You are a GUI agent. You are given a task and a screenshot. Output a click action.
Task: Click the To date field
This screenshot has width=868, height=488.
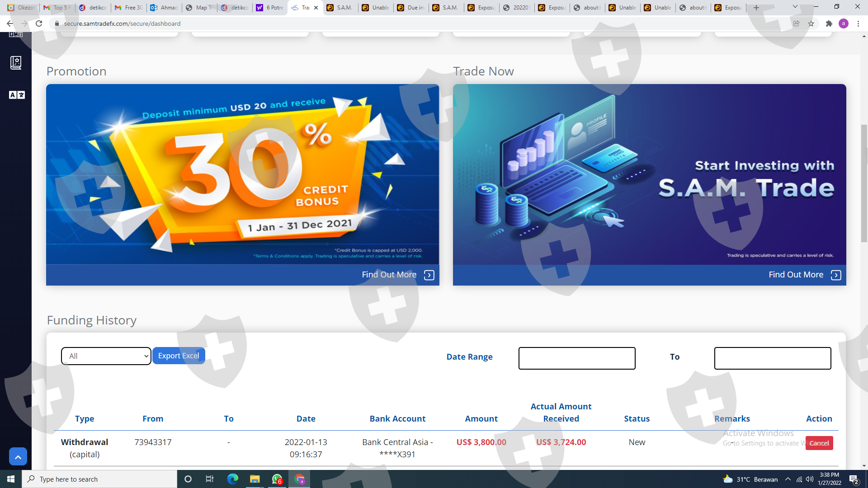point(772,358)
